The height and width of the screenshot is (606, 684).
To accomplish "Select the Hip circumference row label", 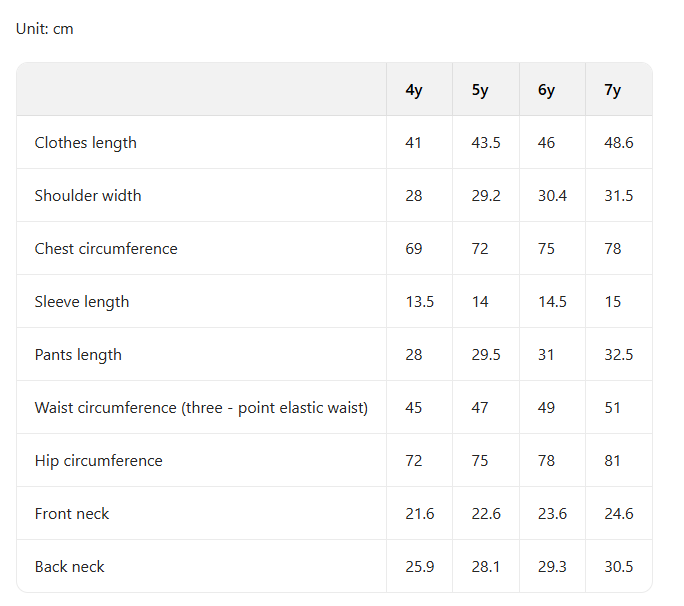I will 99,461.
